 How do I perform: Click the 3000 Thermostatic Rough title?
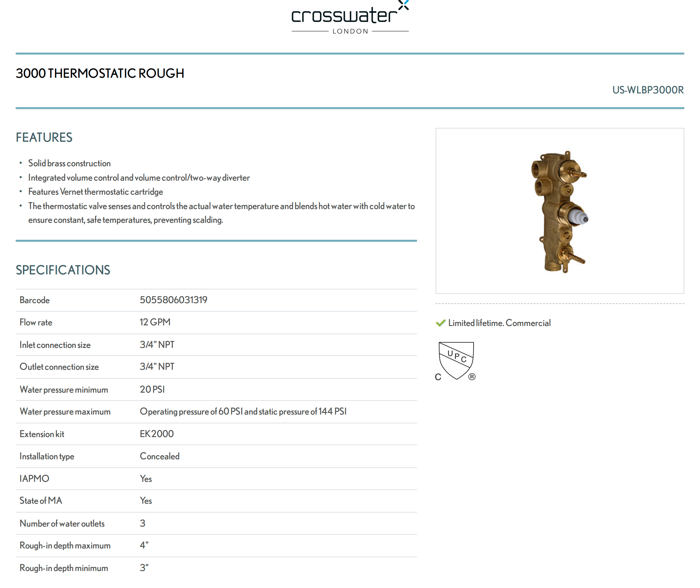[x=100, y=73]
